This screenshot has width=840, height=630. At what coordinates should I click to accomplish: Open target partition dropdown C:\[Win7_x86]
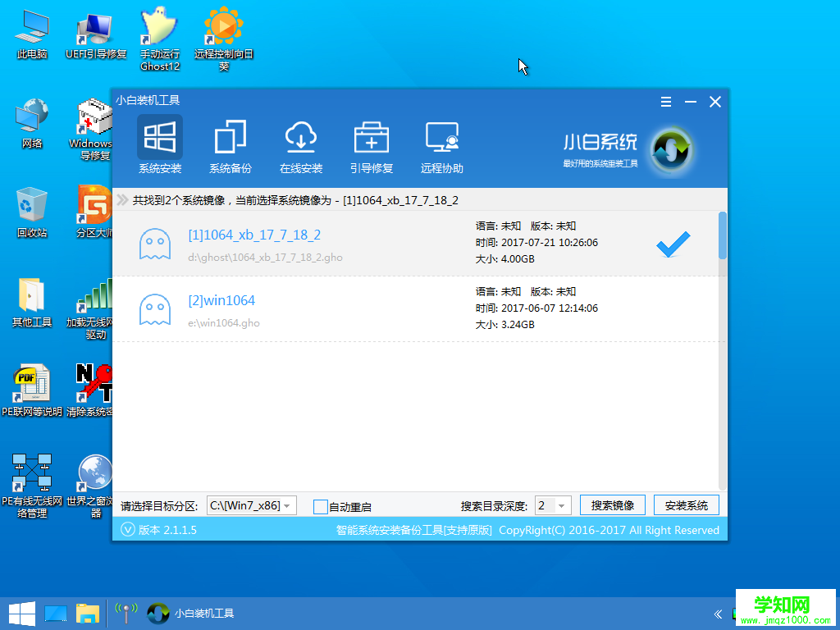(251, 505)
